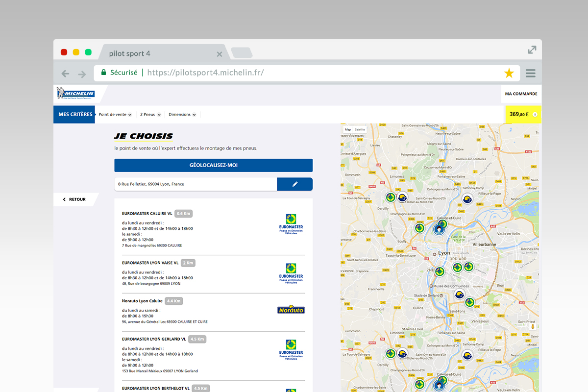588x392 pixels.
Task: Open the Point de vente dropdown
Action: pos(115,115)
